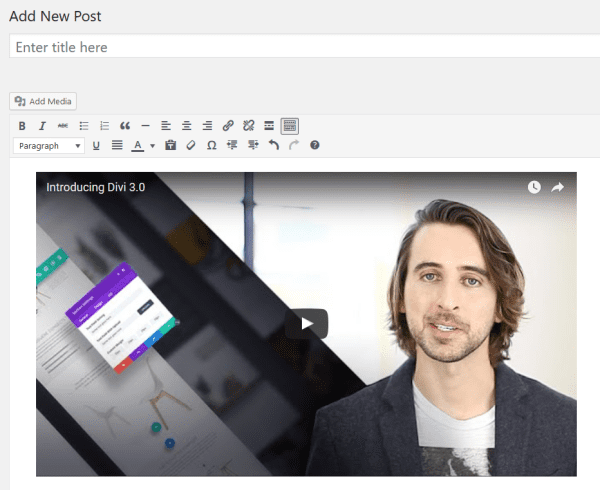This screenshot has width=600, height=490.
Task: Toggle the toolbar kitchen sink button
Action: [289, 126]
